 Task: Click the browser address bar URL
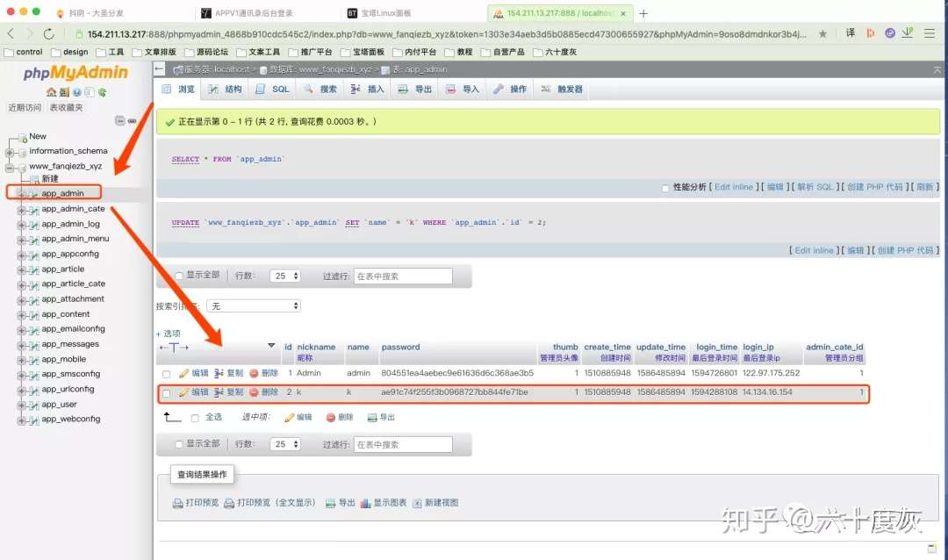[446, 34]
